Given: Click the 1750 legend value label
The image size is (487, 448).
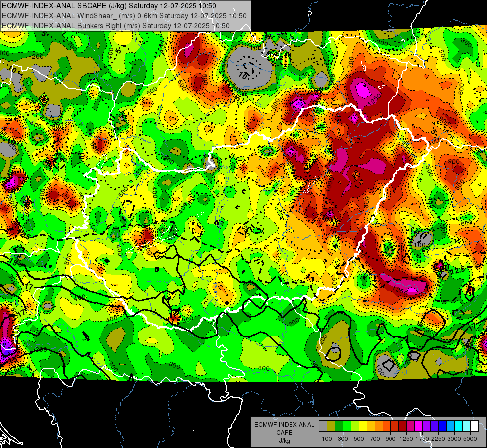Looking at the screenshot, I should [422, 439].
